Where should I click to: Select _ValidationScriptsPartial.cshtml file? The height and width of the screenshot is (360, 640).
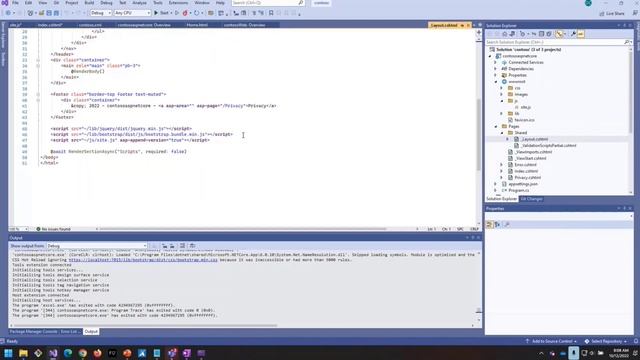pos(549,146)
